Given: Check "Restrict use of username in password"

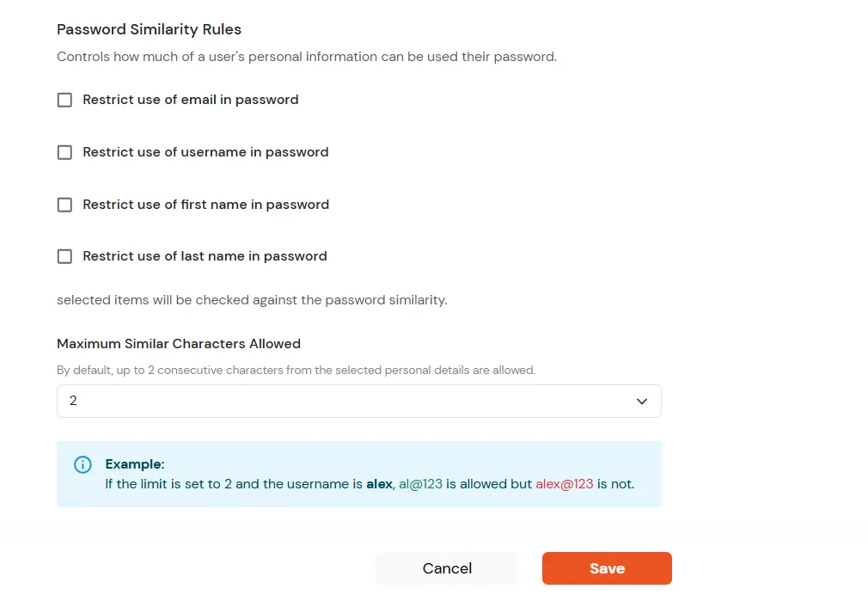Looking at the screenshot, I should (x=64, y=152).
